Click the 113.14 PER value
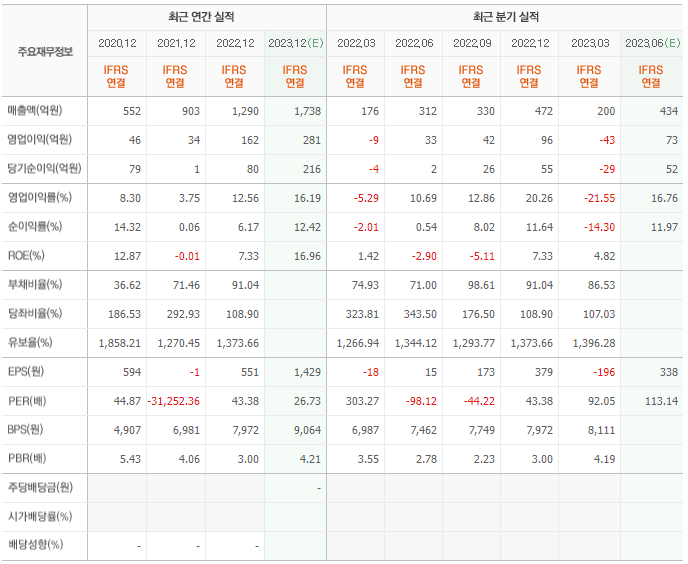Image resolution: width=688 pixels, height=564 pixels. 661,401
